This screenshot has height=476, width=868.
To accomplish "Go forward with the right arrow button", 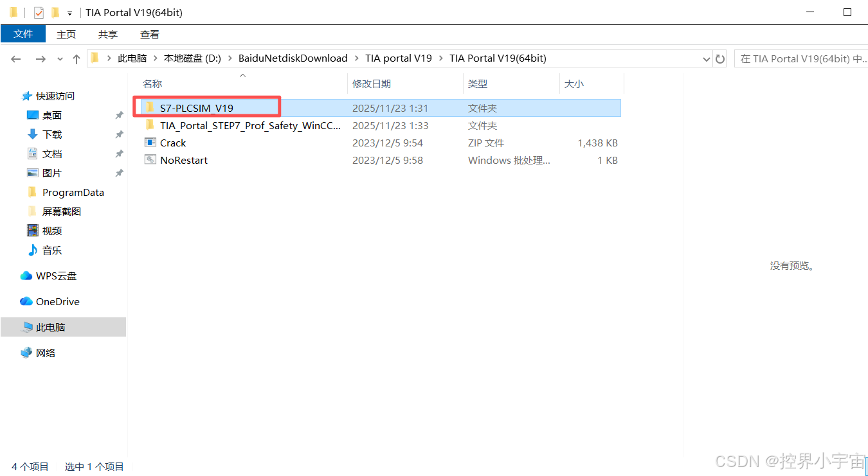I will [40, 58].
